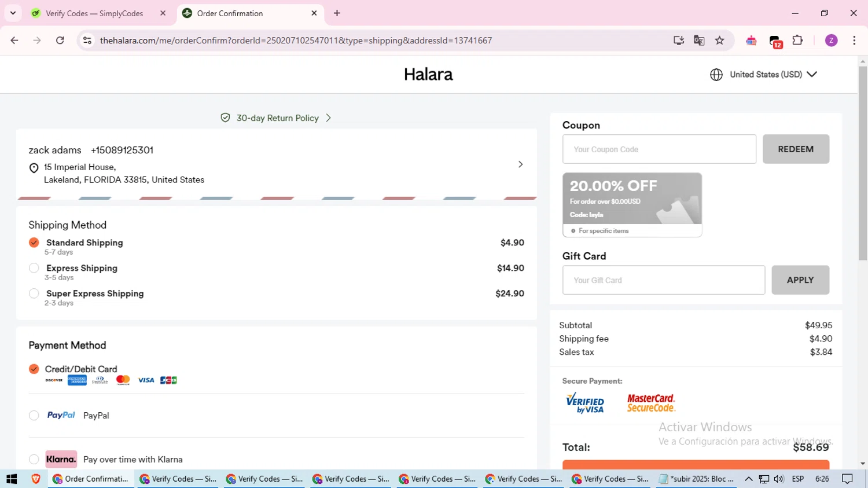Screen dimensions: 868x488
Task: Reload the Order Confirmation page
Action: 60,41
